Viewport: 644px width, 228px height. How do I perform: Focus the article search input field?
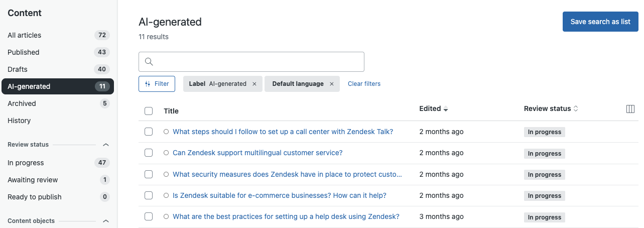click(256, 62)
